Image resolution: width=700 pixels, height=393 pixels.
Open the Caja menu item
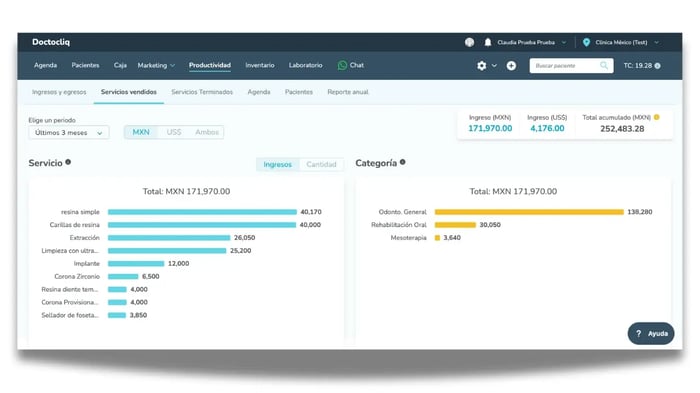[x=120, y=65]
